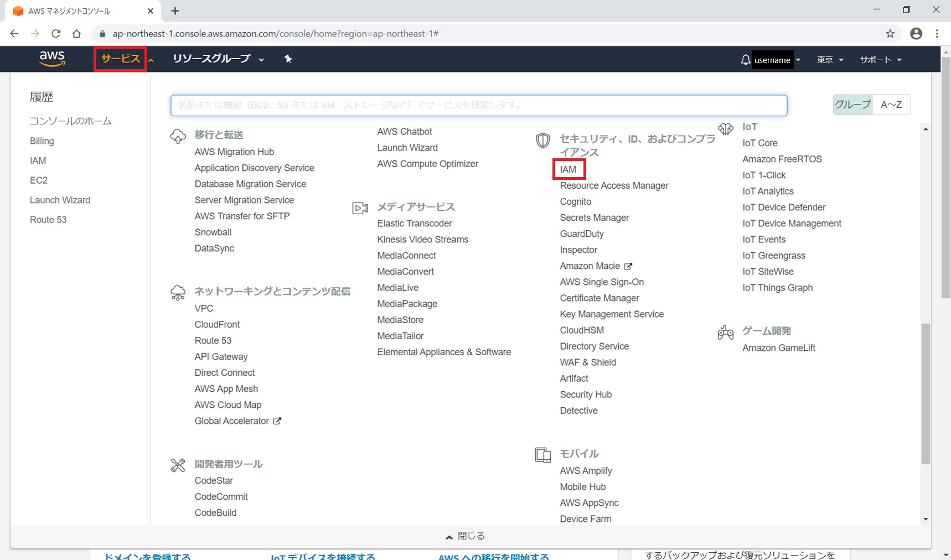Open the サポート dropdown menu

coord(881,60)
